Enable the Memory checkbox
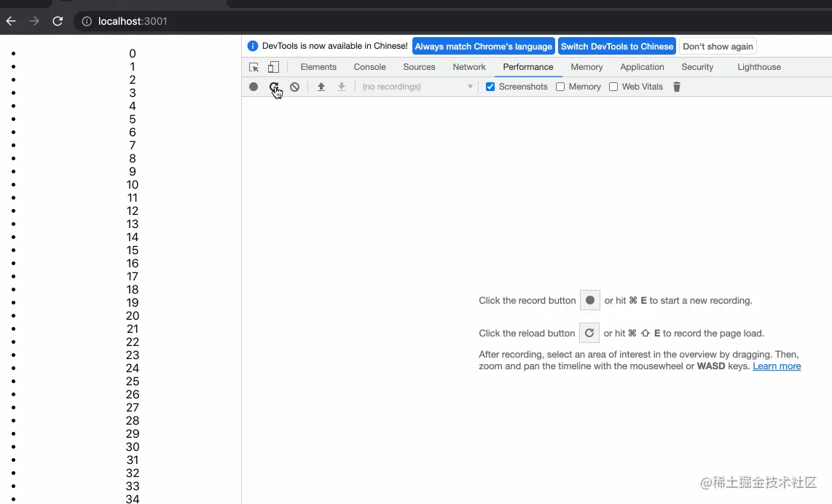This screenshot has height=504, width=832. 560,87
